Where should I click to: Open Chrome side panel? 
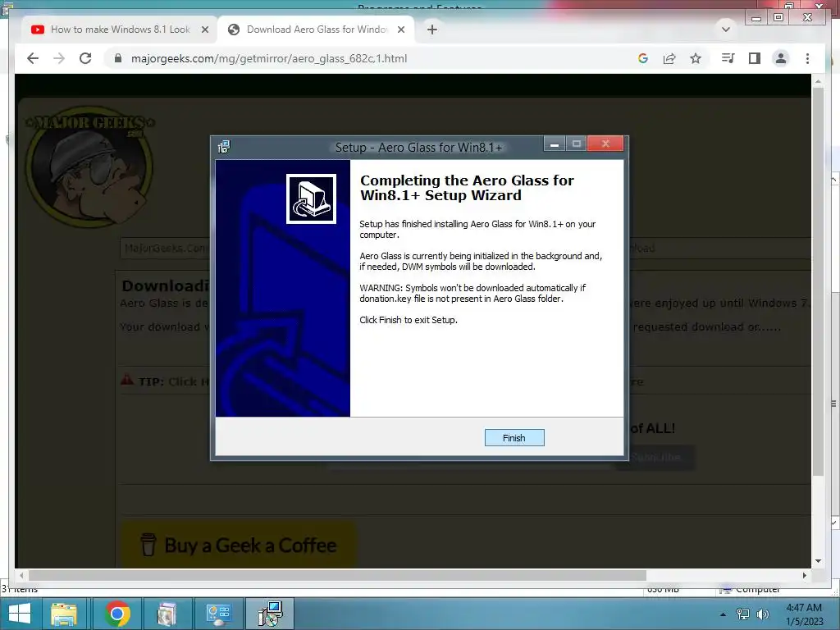click(x=755, y=58)
